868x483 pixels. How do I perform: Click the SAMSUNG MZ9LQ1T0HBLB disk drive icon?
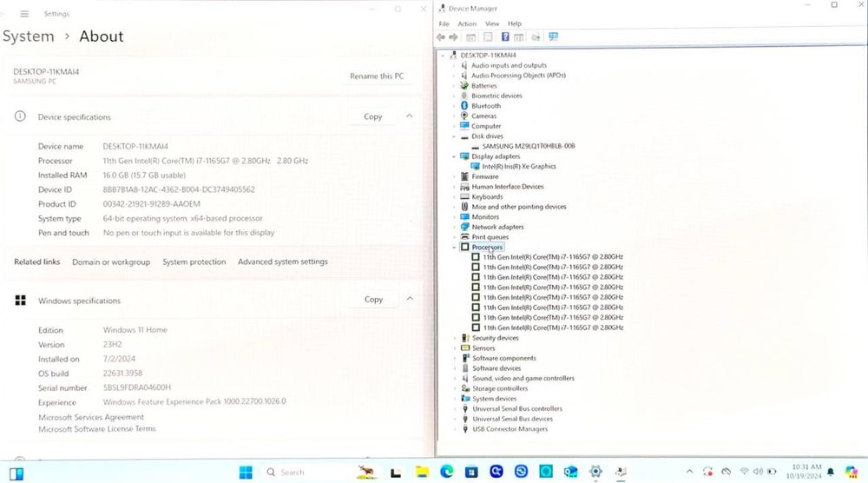475,147
